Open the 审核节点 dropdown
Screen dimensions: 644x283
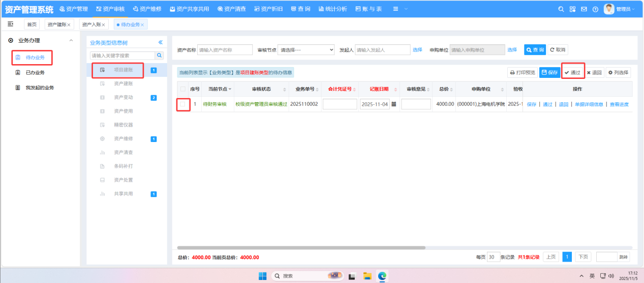tap(307, 49)
